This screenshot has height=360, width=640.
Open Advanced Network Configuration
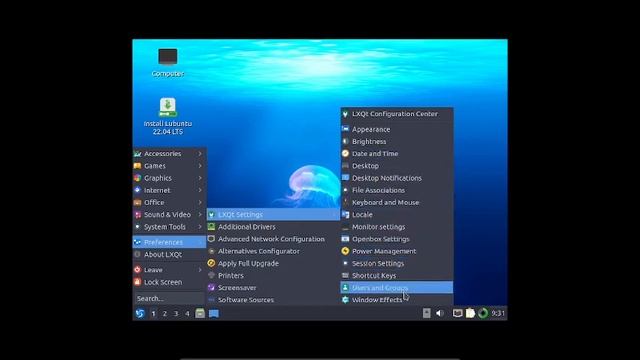(273, 239)
